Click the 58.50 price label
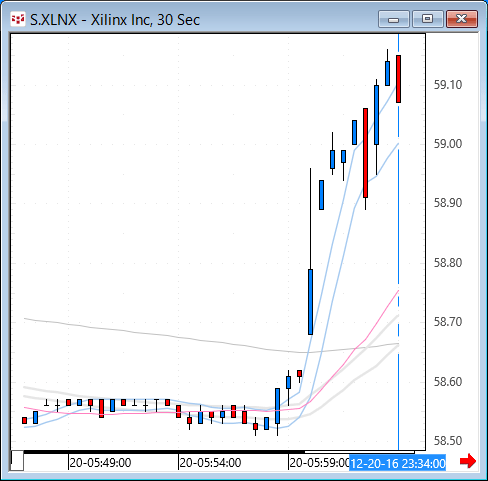 point(448,441)
